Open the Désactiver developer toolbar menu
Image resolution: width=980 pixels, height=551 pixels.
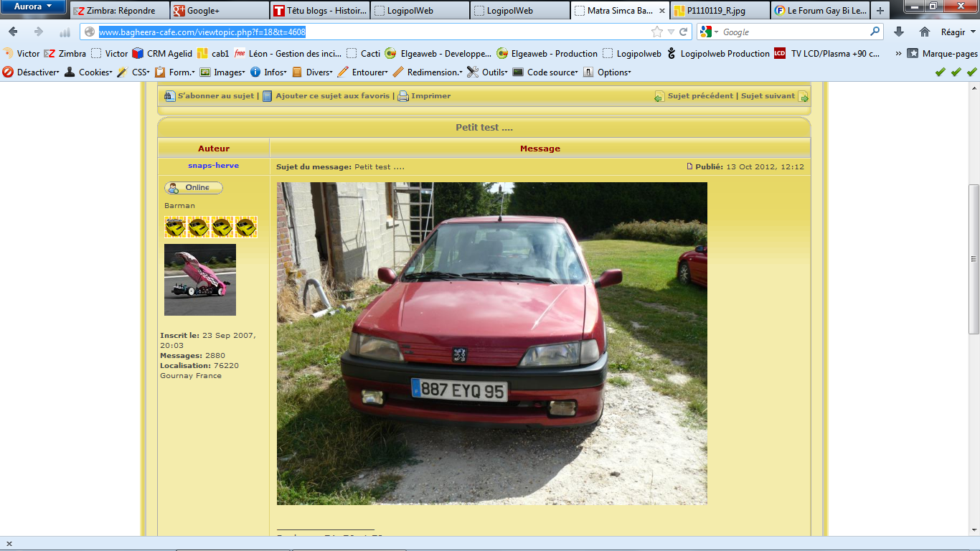31,72
